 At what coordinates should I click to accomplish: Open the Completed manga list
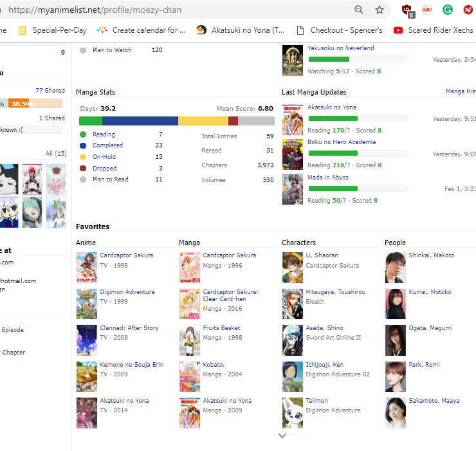point(107,145)
